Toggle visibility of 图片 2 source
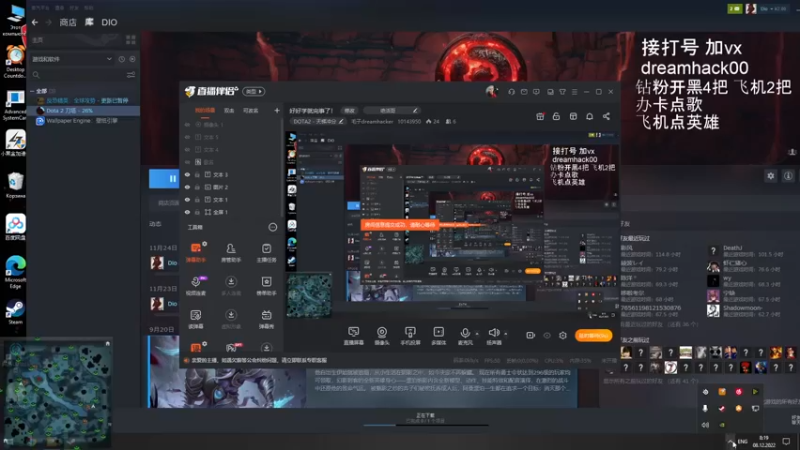The height and width of the screenshot is (450, 800). pos(187,187)
